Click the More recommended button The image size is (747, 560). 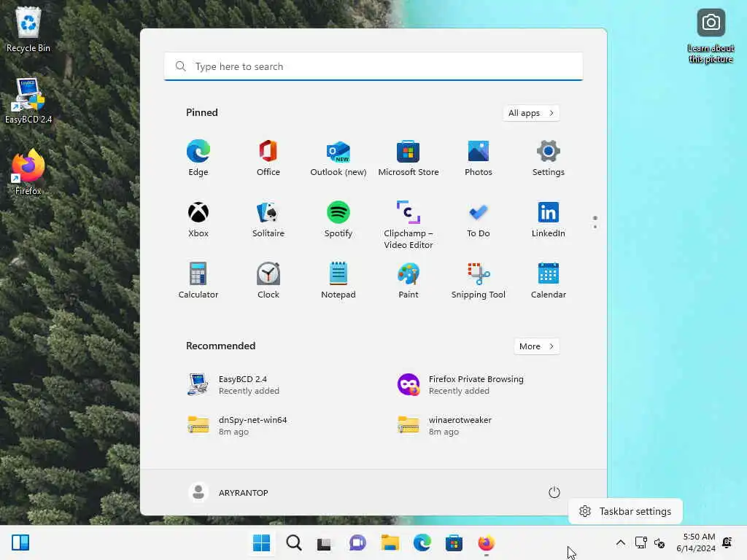click(536, 346)
